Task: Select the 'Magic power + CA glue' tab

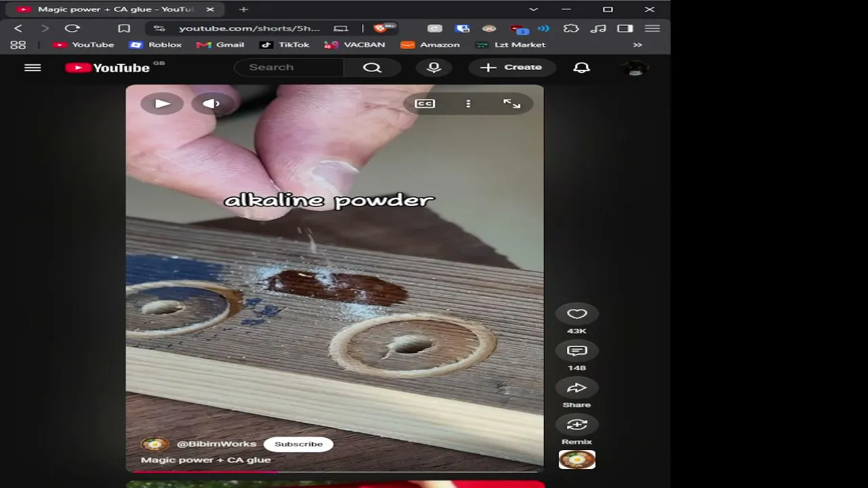Action: (x=114, y=9)
